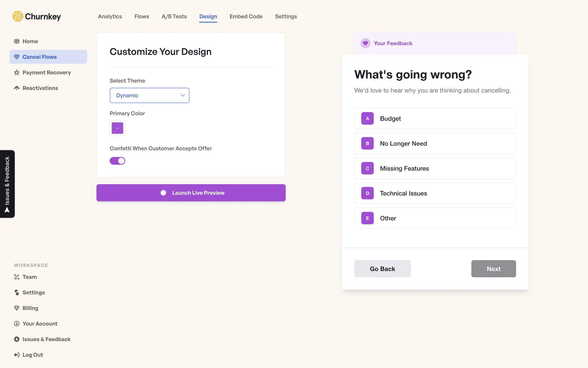Image resolution: width=588 pixels, height=368 pixels.
Task: Switch to the A/B Tests tab
Action: (174, 17)
